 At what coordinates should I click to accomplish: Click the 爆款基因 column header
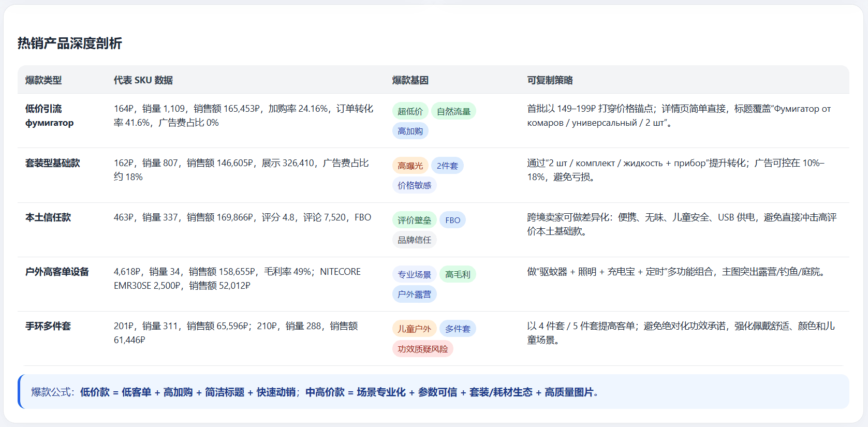(410, 80)
